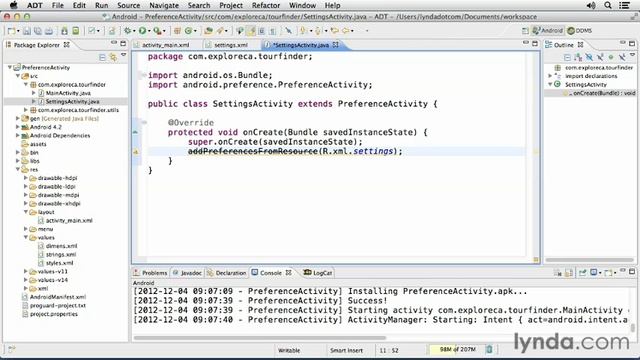
Task: Click the override indicator arrow in gutter
Action: click(136, 132)
